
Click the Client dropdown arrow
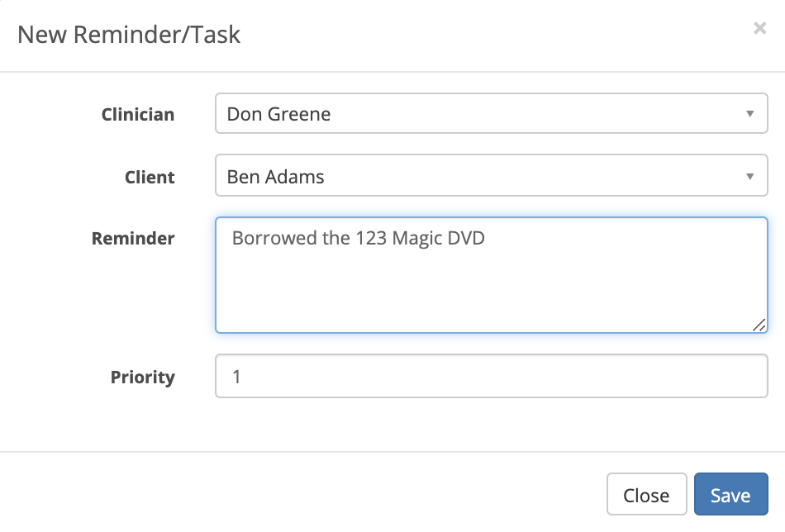(749, 176)
